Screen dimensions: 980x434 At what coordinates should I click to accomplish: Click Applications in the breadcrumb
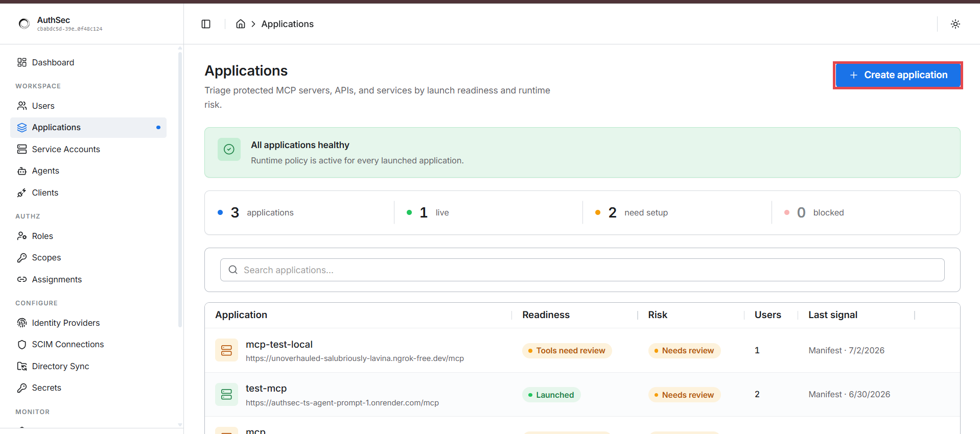287,24
